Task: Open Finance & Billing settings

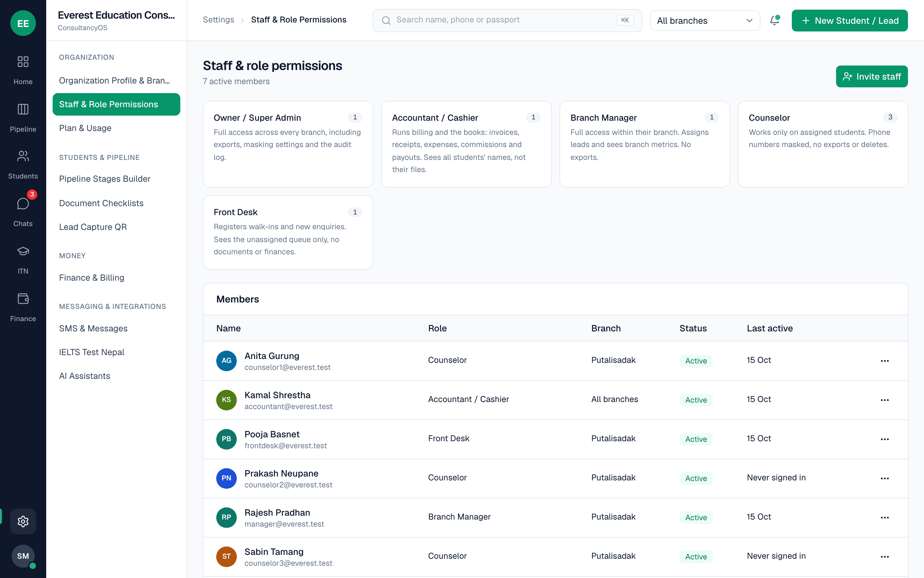Action: (x=116, y=277)
